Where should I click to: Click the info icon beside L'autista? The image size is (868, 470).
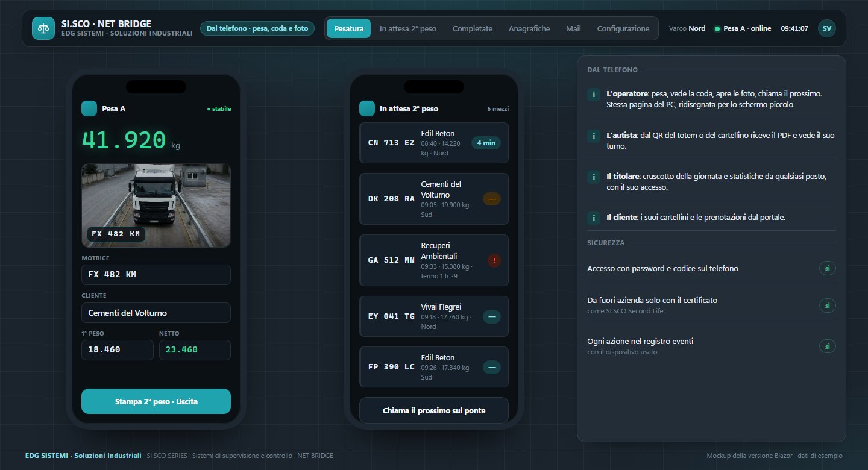594,136
